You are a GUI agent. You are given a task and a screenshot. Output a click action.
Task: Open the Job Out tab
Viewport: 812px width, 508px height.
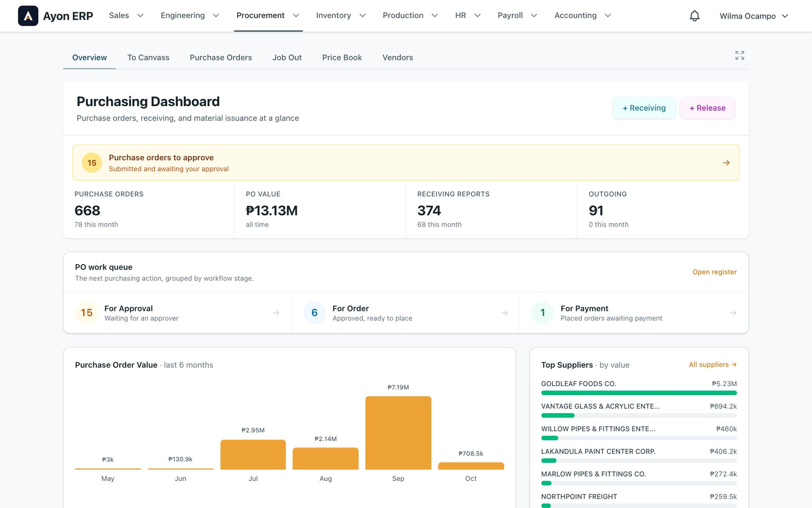tap(287, 57)
